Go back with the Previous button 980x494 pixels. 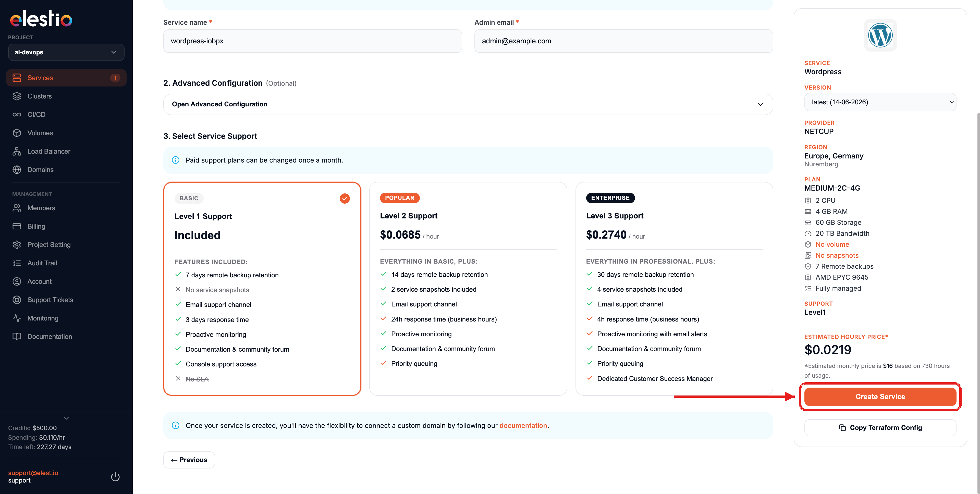pos(189,460)
